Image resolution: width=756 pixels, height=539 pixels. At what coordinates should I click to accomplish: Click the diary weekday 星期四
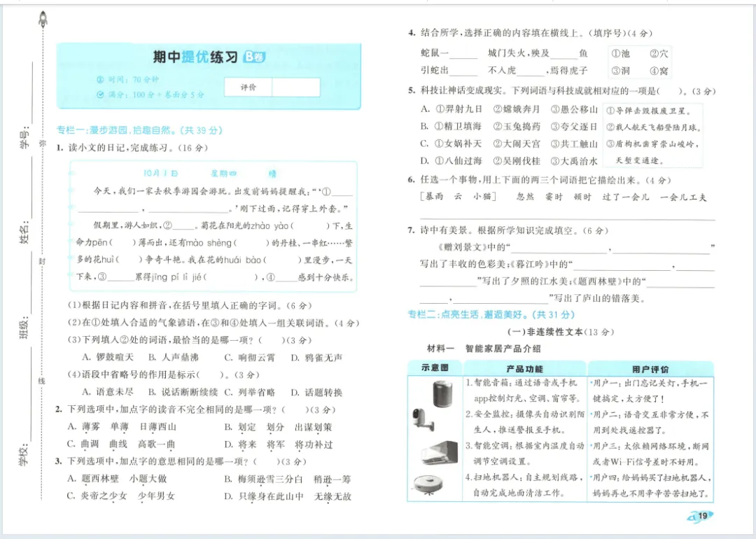tap(223, 173)
